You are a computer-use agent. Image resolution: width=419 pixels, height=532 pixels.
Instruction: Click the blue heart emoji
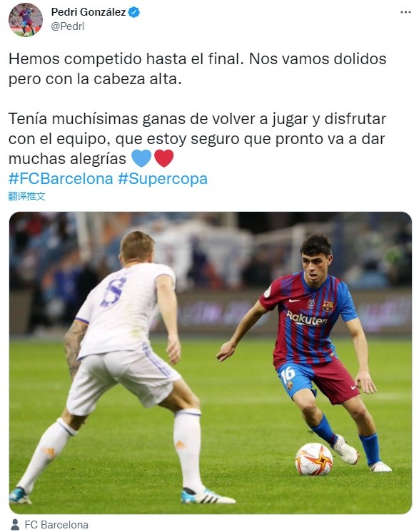[x=141, y=158]
